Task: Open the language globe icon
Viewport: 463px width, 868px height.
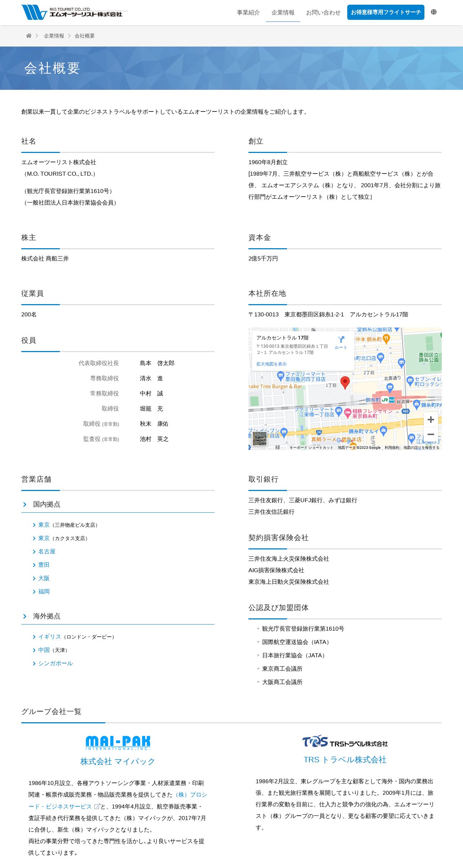Action: click(x=434, y=12)
